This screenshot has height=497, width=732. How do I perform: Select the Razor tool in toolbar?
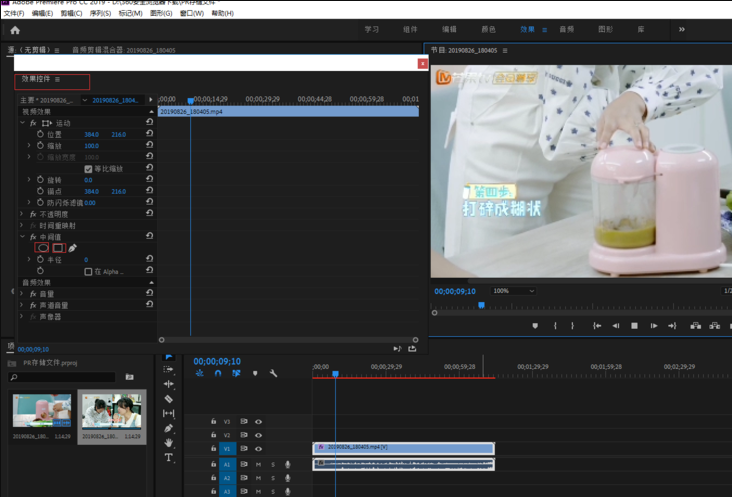169,399
